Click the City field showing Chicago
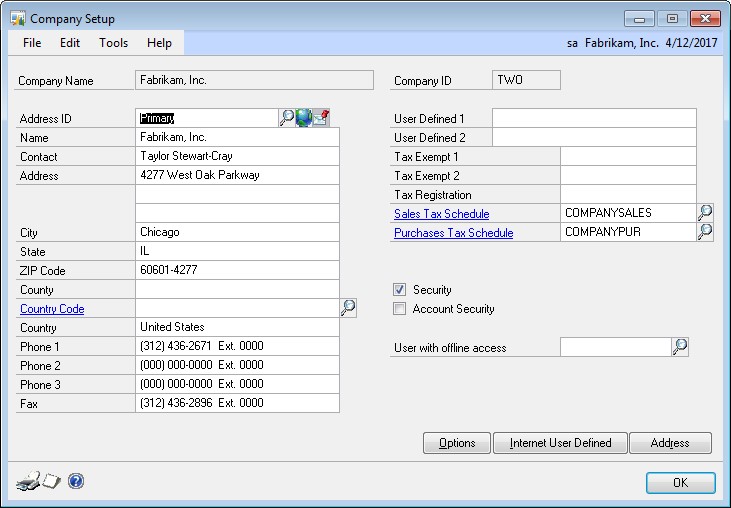Screen dimensions: 731x508 (237, 232)
